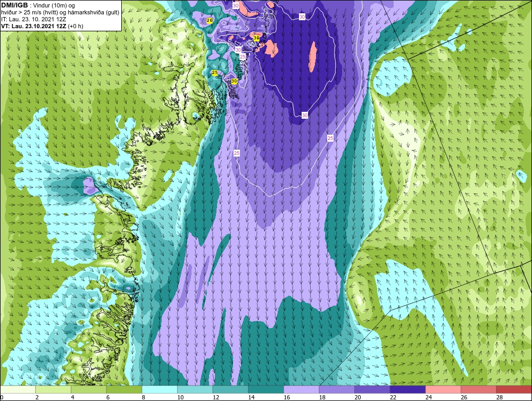The height and width of the screenshot is (401, 532).
Task: Pick the light yellow-green 2–4 m/s swatch
Action: tap(53, 389)
